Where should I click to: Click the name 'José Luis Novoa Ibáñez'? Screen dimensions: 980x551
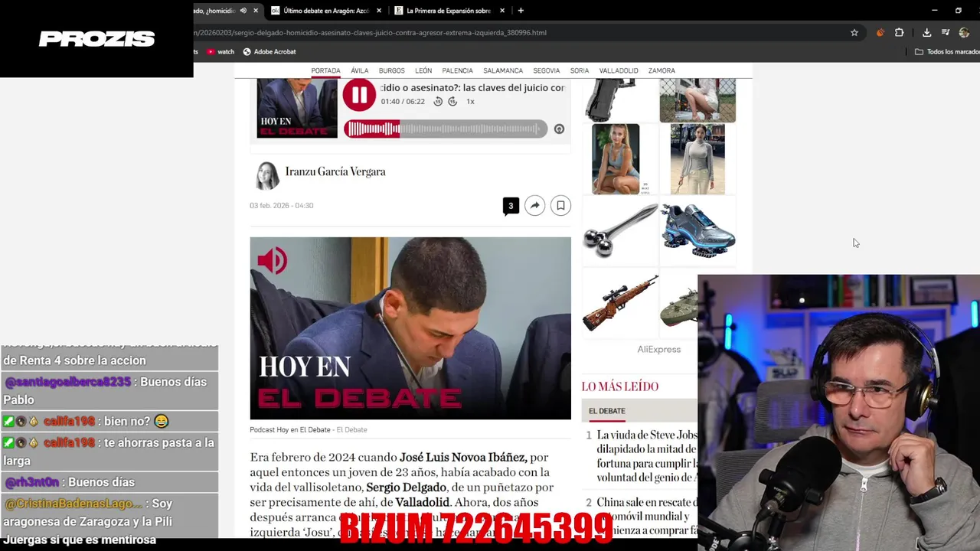[463, 458]
